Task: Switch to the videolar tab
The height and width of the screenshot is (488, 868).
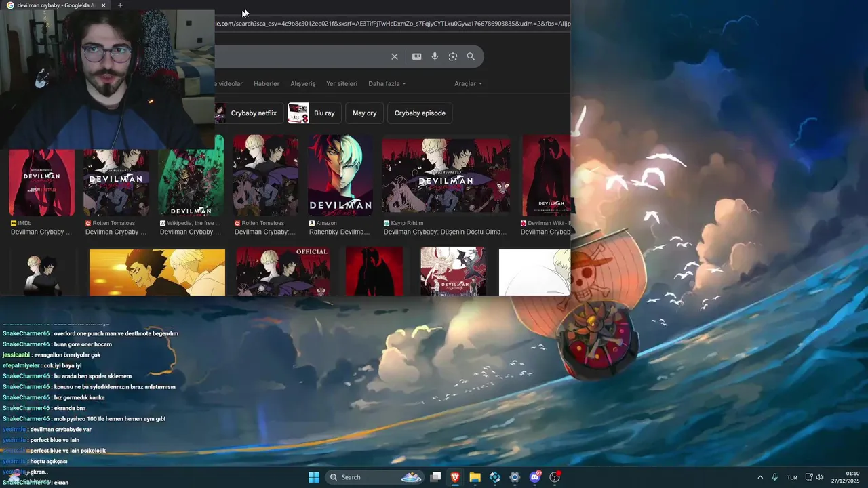Action: pos(229,83)
